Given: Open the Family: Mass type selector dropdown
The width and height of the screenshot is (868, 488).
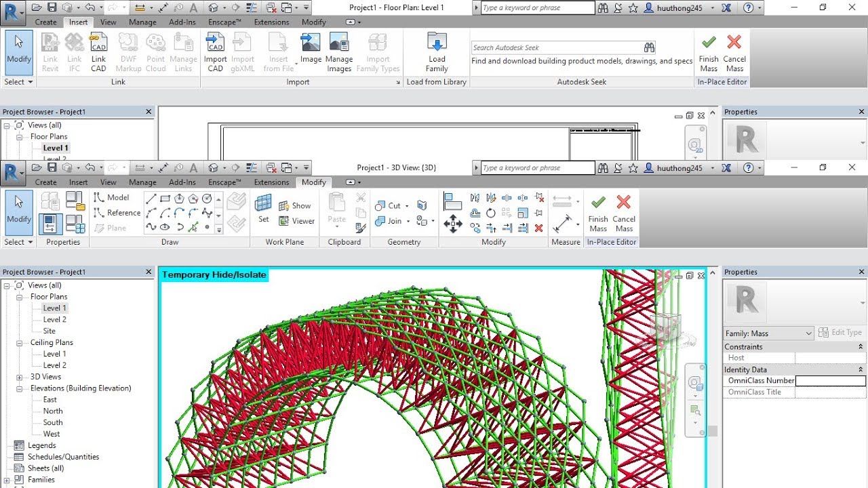Looking at the screenshot, I should pyautogui.click(x=768, y=333).
